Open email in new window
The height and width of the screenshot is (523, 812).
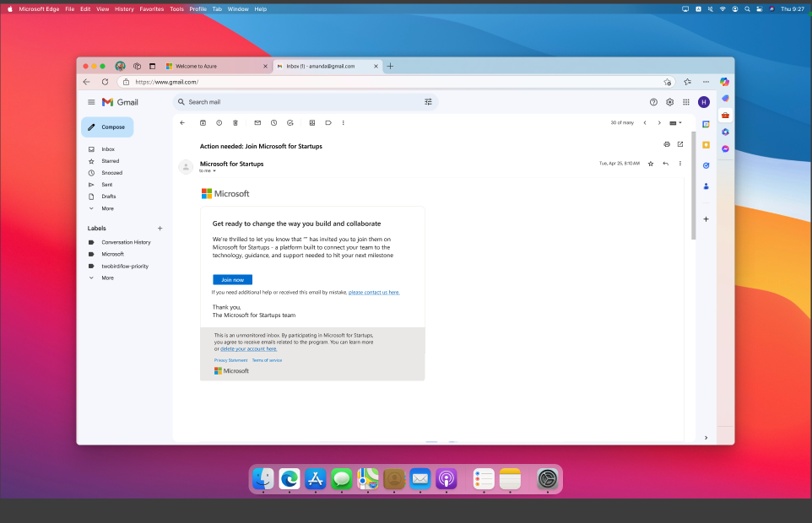coord(680,144)
